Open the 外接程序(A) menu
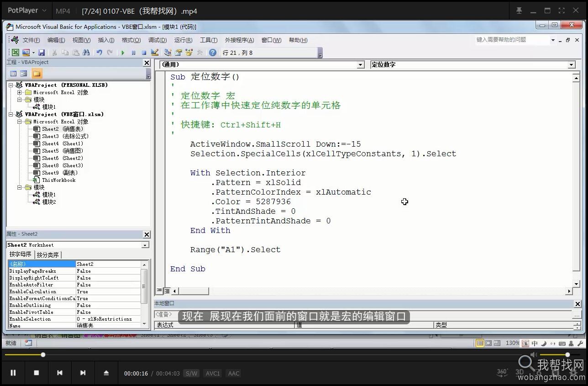The image size is (588, 386). point(239,40)
